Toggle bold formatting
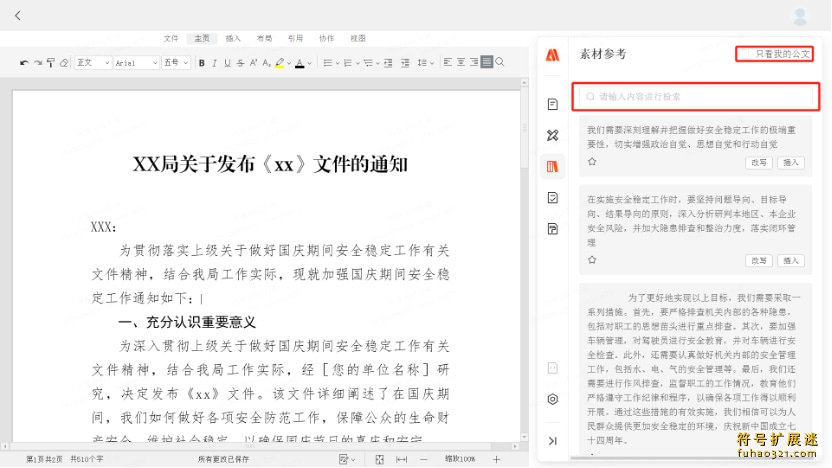Viewport: 832px width, 468px height. [202, 63]
